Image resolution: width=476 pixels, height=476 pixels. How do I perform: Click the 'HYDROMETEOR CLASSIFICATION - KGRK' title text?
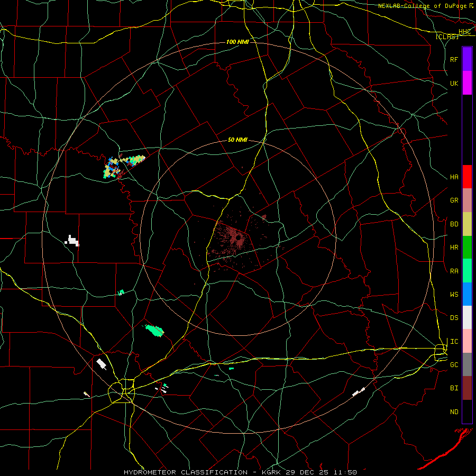click(202, 472)
